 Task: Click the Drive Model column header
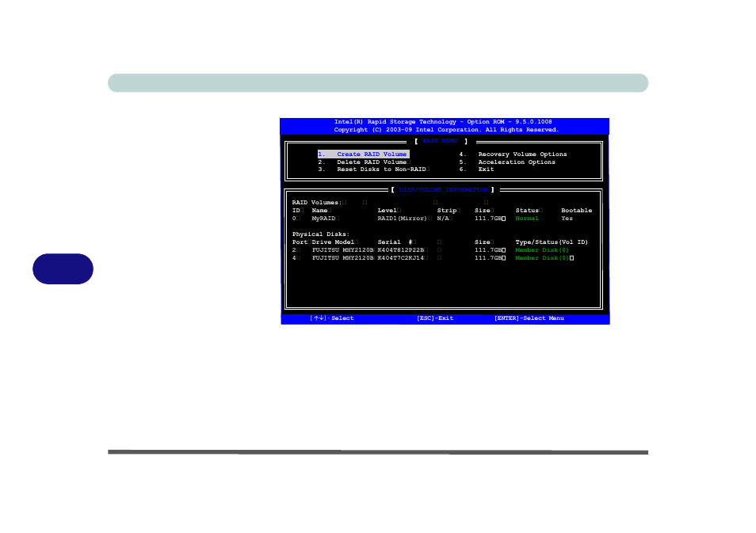[x=333, y=242]
